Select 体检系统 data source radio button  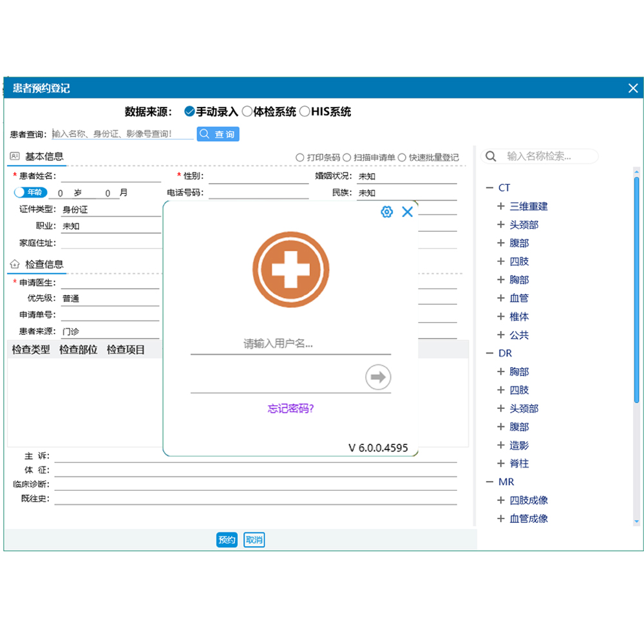coord(247,111)
